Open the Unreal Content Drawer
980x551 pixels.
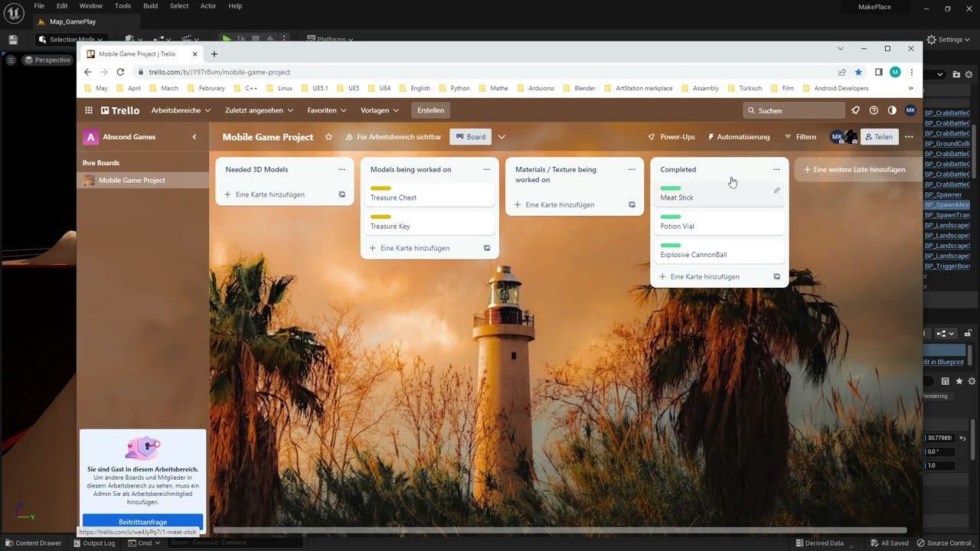click(x=32, y=543)
